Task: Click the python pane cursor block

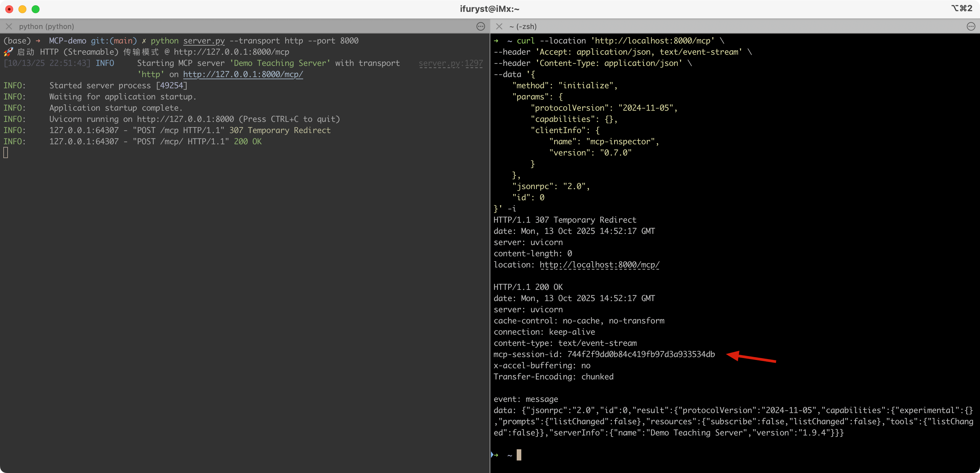Action: click(x=6, y=153)
